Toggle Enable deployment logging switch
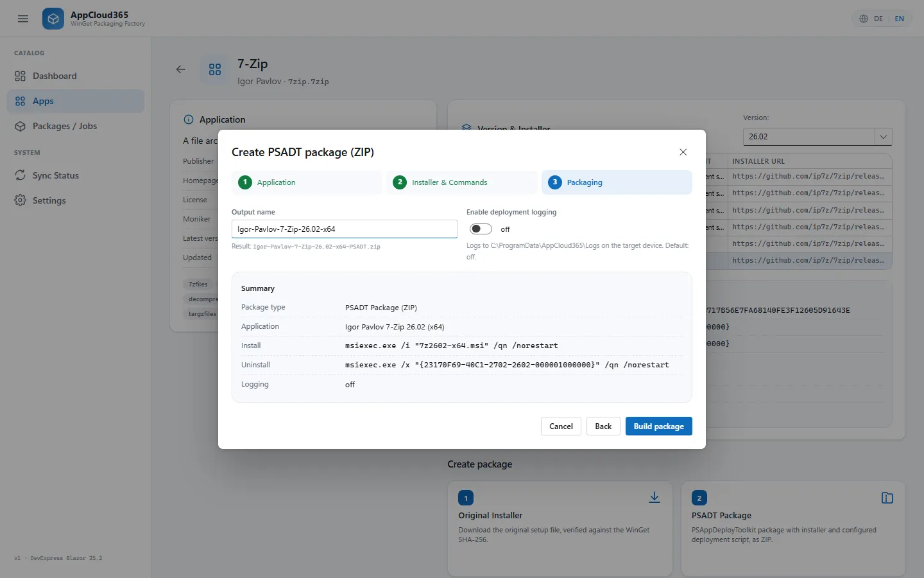Image resolution: width=924 pixels, height=578 pixels. tap(481, 229)
